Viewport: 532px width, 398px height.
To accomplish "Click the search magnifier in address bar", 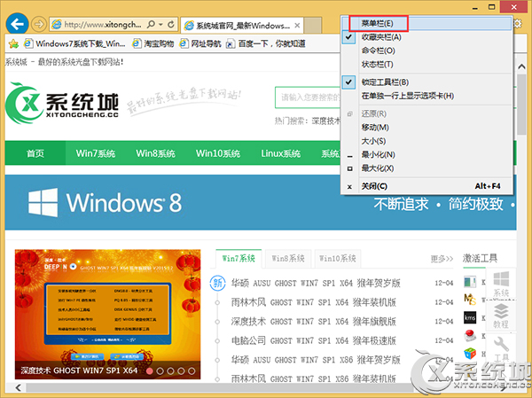I will click(x=151, y=24).
